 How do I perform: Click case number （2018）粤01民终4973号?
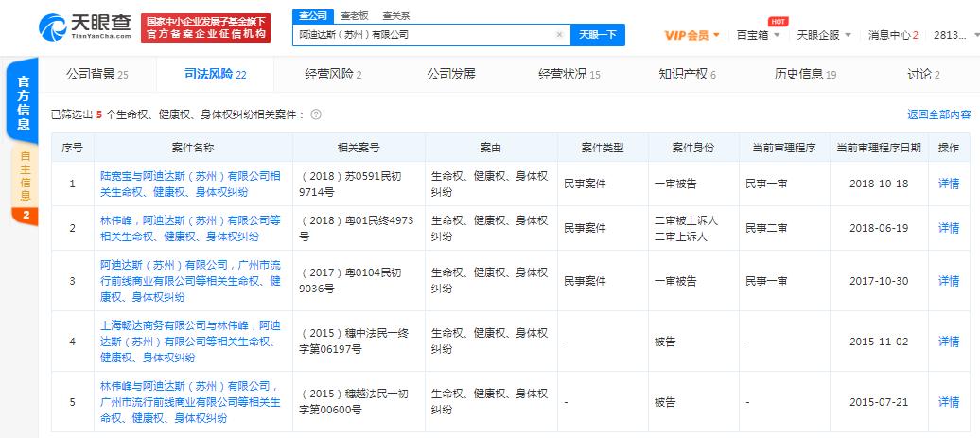(357, 228)
